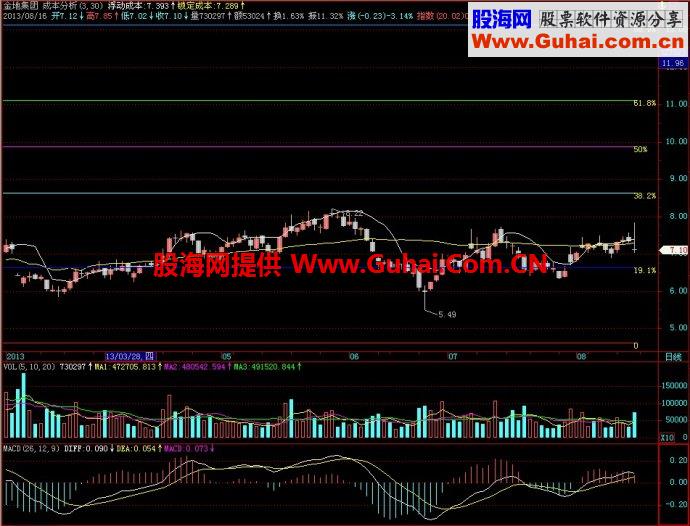The image size is (690, 526).
Task: Click the 7.10 current price tag
Action: 675,250
